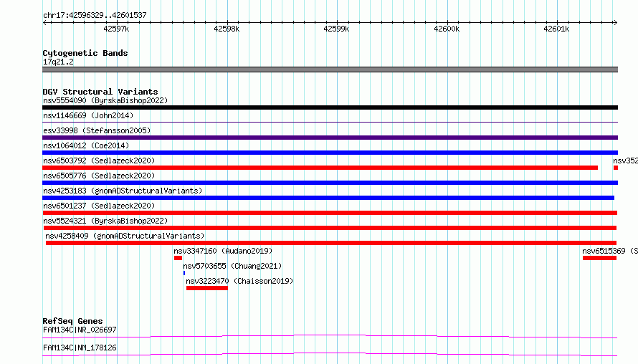Open variant nsv6501237 (Sedlazeck2020) label
638x364 pixels.
pyautogui.click(x=99, y=206)
